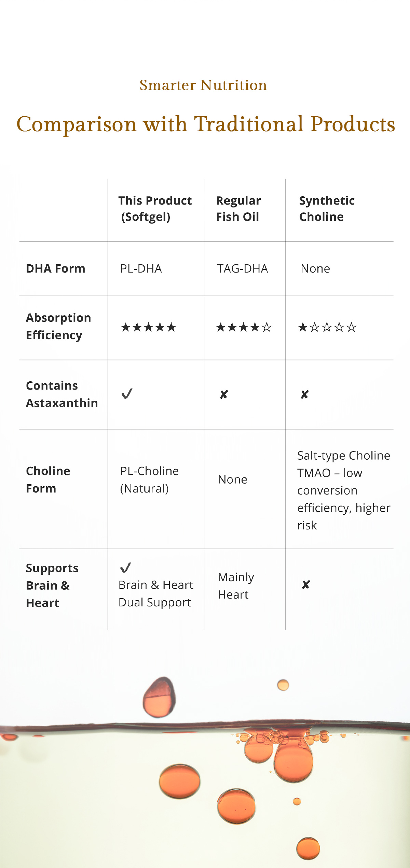Click the four-star rating for Regular Fish Oil
Image resolution: width=410 pixels, height=868 pixels.
click(244, 327)
